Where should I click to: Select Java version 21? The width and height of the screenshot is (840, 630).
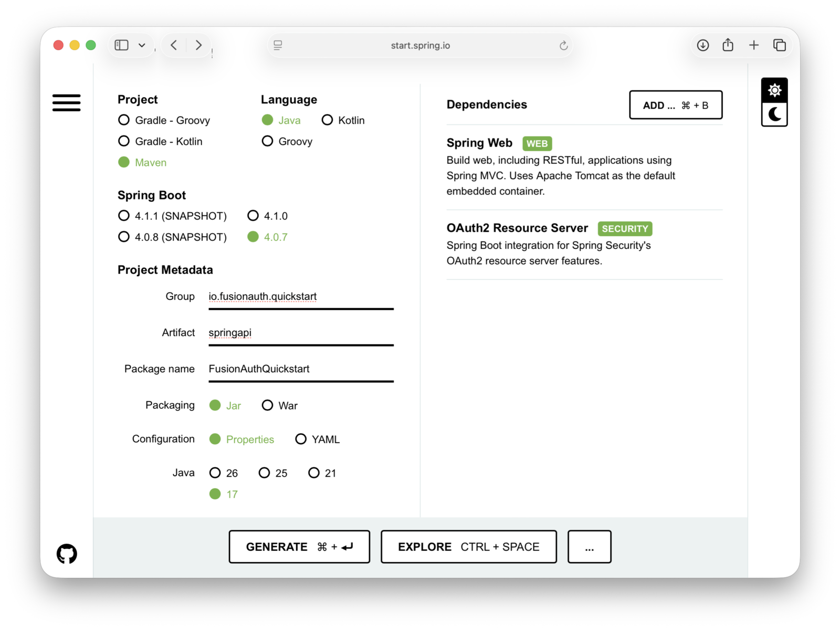tap(322, 473)
